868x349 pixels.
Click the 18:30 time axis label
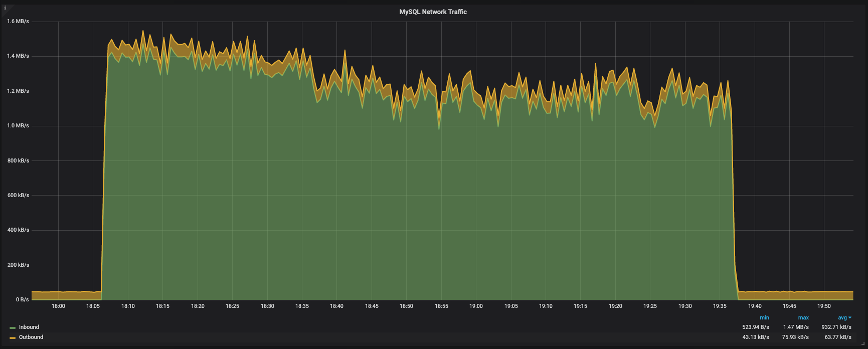pyautogui.click(x=267, y=306)
